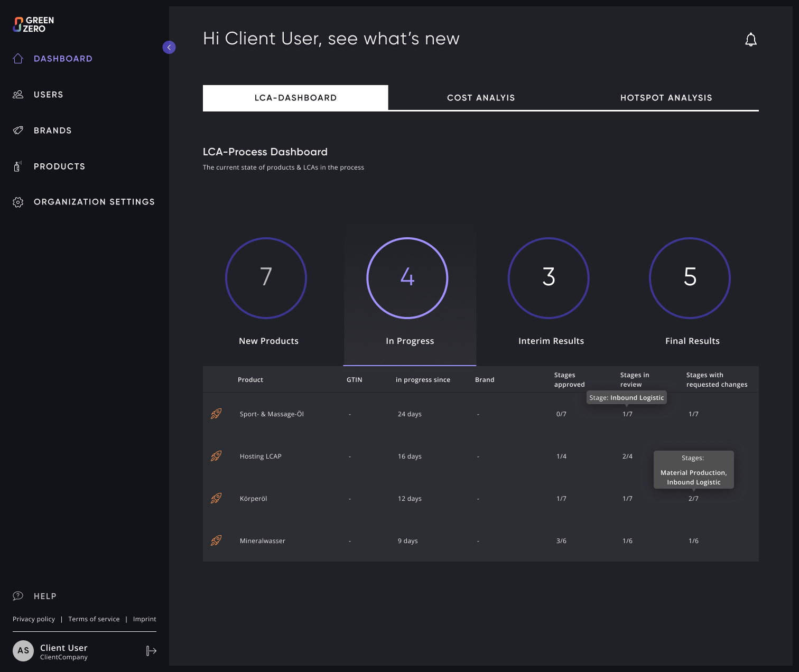Select the Final Results circle showing 5
Viewport: 799px width, 672px height.
tap(690, 278)
